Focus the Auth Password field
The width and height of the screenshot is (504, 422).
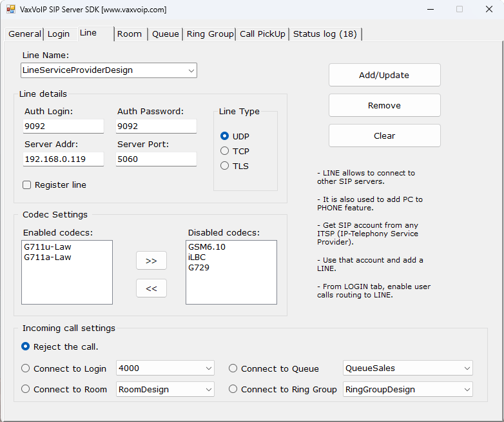point(156,126)
